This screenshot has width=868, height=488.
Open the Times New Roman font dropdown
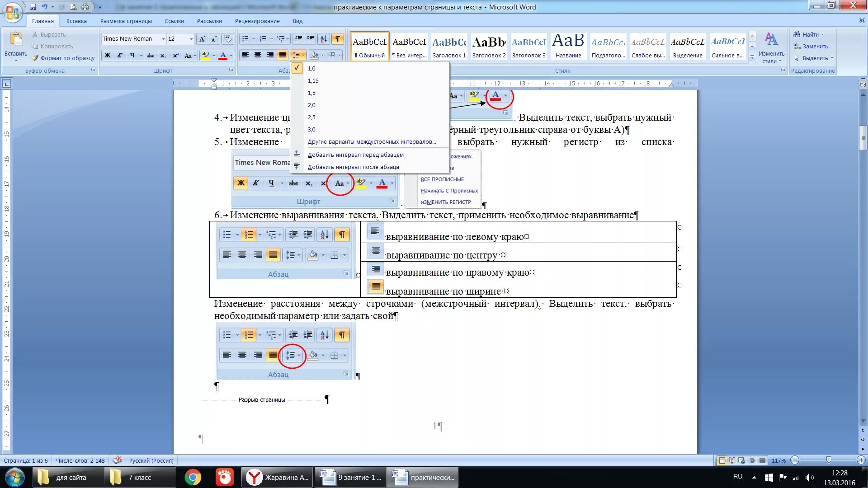pyautogui.click(x=163, y=39)
